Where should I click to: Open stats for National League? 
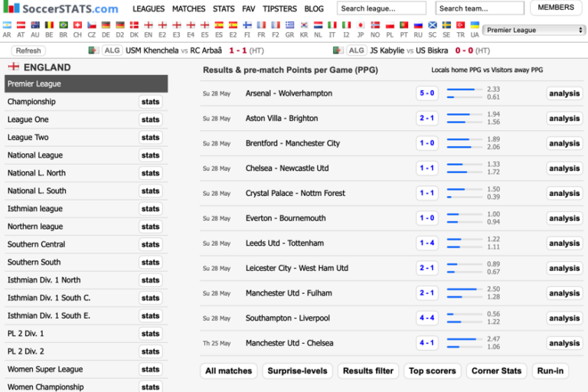[150, 155]
